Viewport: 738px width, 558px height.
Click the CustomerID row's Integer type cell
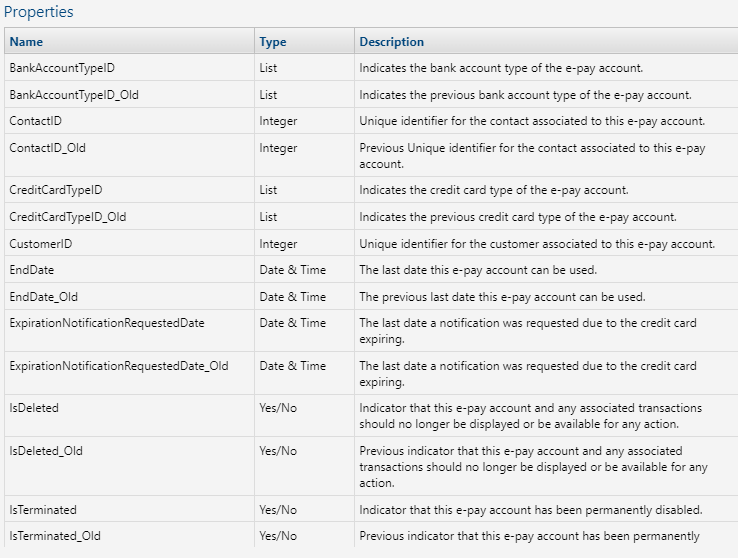click(x=279, y=244)
